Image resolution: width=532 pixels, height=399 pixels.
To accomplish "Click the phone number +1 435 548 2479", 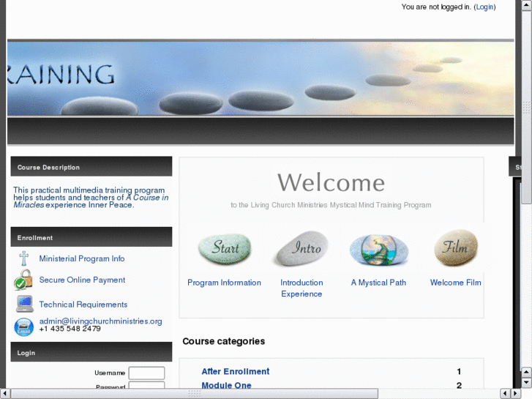I will point(70,329).
